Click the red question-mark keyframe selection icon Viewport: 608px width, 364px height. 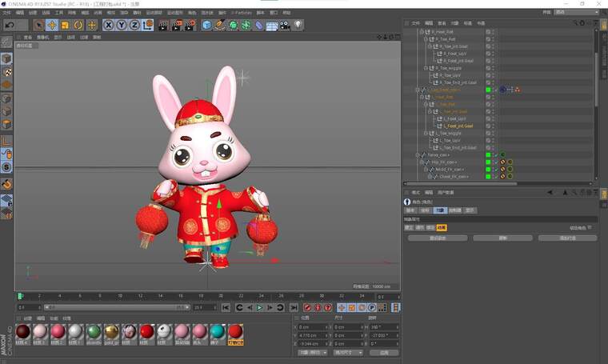pyautogui.click(x=328, y=307)
